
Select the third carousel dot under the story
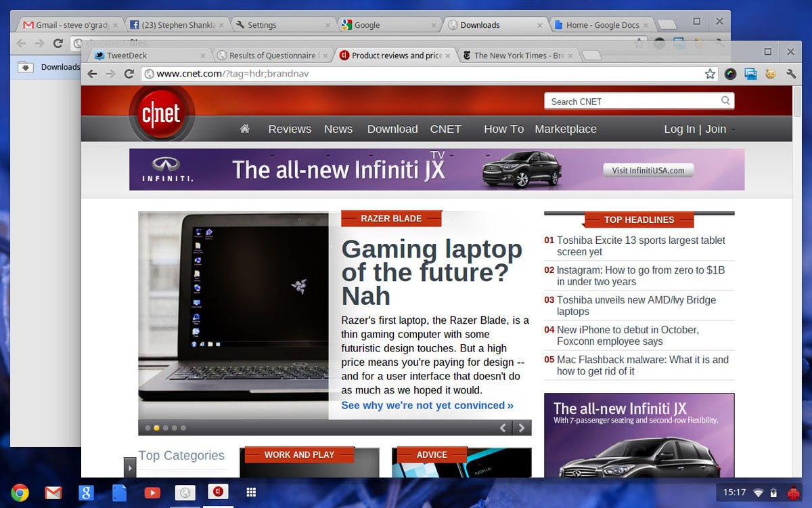click(165, 427)
